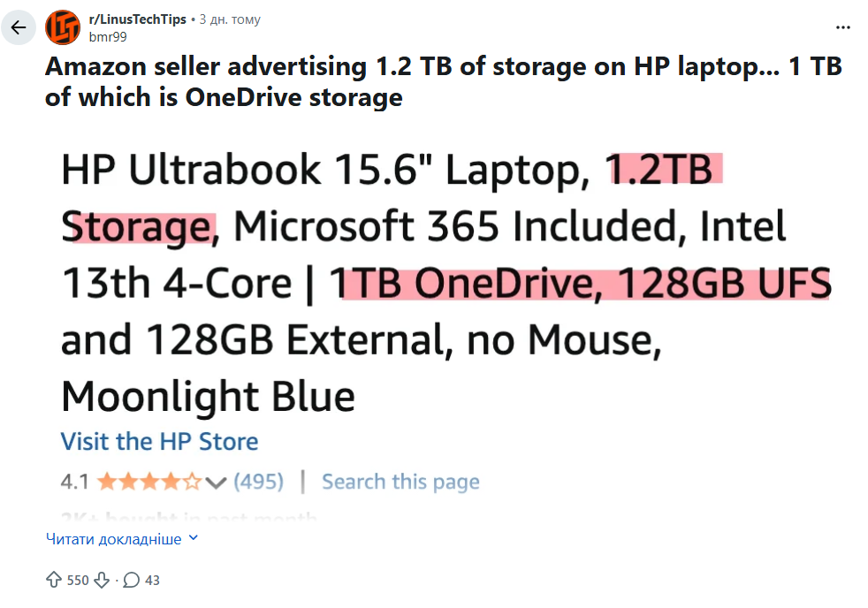Upvote the Amazon seller post
The height and width of the screenshot is (608, 868).
[x=54, y=580]
